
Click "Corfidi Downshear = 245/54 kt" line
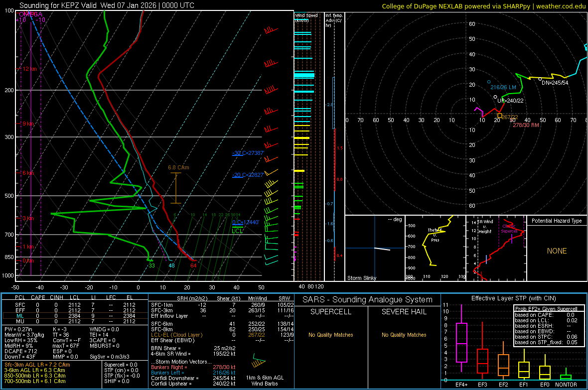[193, 379]
